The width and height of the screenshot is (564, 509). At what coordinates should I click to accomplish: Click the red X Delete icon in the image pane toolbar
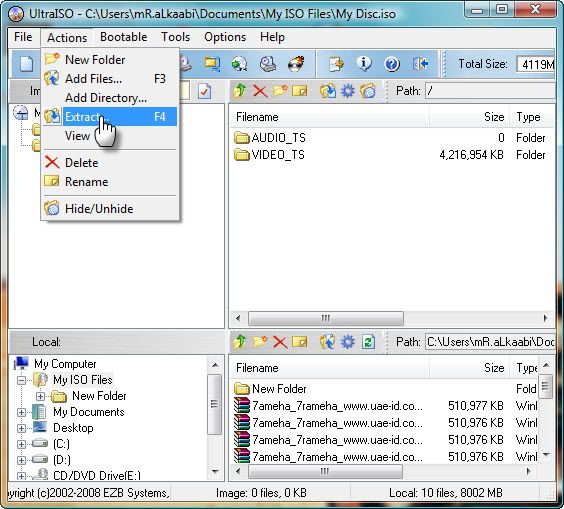point(260,91)
